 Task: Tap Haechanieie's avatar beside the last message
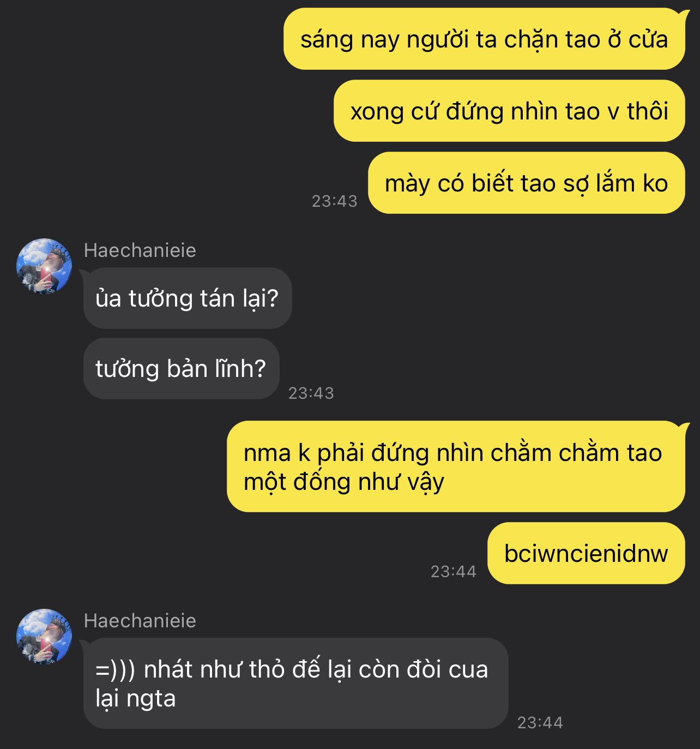tap(45, 636)
